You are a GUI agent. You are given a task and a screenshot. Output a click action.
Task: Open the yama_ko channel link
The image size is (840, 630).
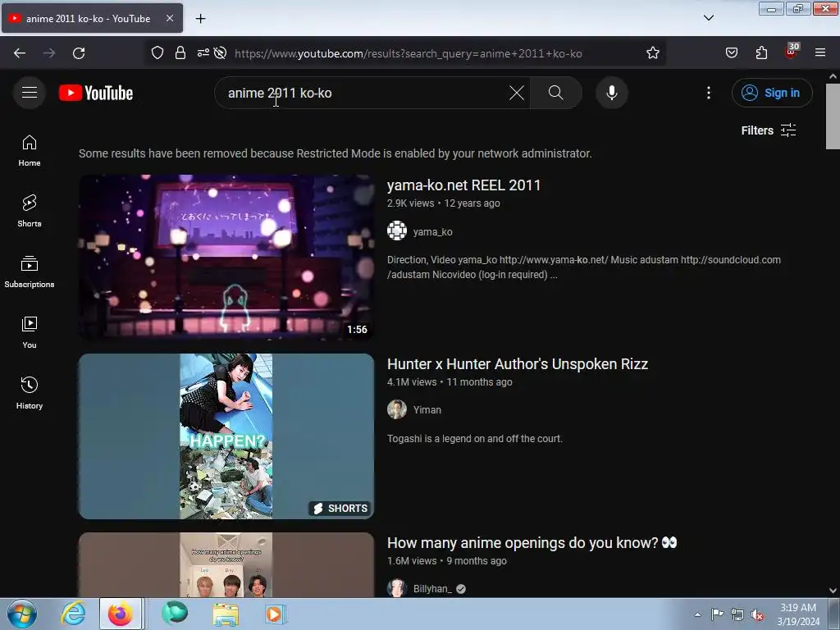click(x=432, y=232)
